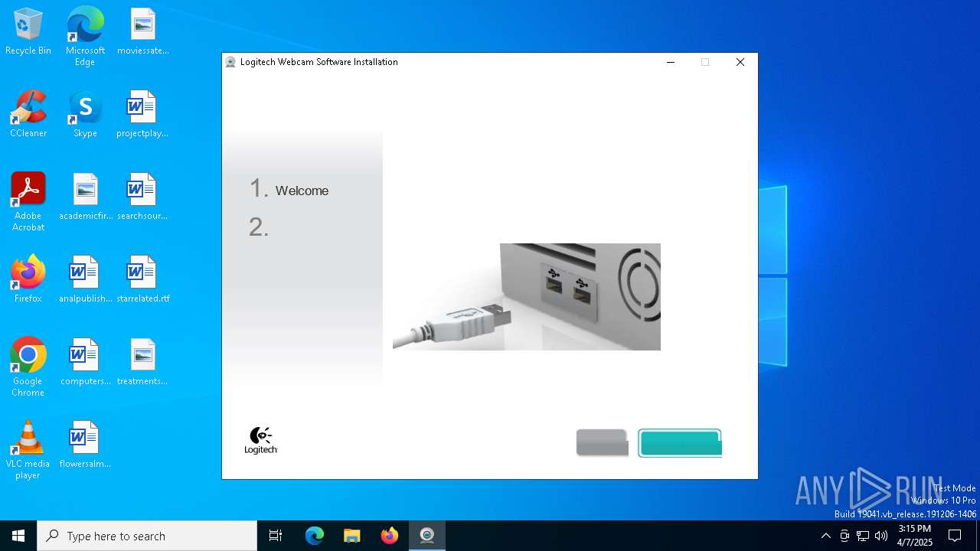This screenshot has width=980, height=551.
Task: Open the taskbar clock and date
Action: point(915,536)
